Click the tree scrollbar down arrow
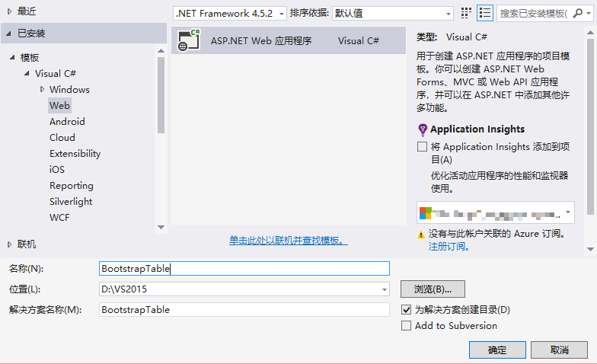This screenshot has height=364, width=597. pyautogui.click(x=161, y=227)
